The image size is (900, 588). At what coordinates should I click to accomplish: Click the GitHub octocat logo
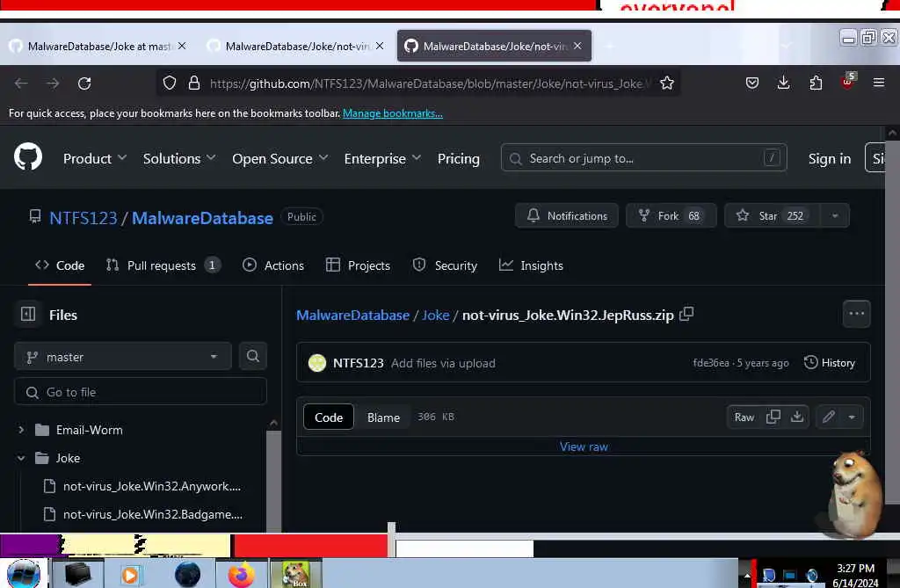point(28,156)
